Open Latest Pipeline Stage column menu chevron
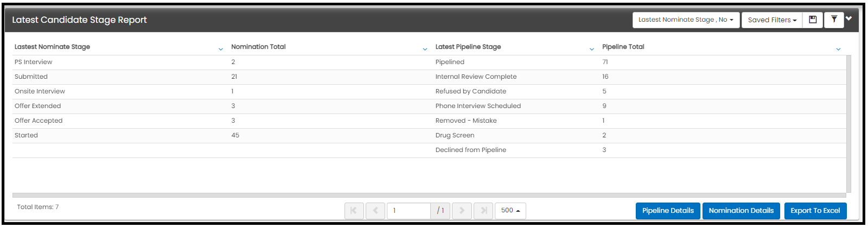The height and width of the screenshot is (227, 868). pyautogui.click(x=592, y=49)
